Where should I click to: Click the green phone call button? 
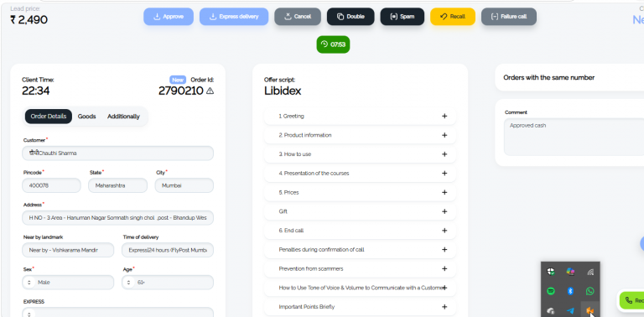point(631,300)
